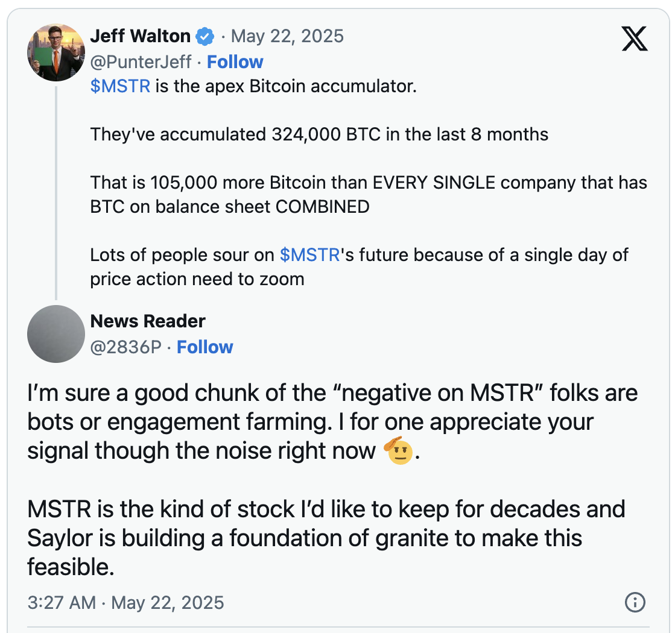Image resolution: width=672 pixels, height=633 pixels.
Task: Open the top May 22, 2025 date link
Action: point(287,36)
